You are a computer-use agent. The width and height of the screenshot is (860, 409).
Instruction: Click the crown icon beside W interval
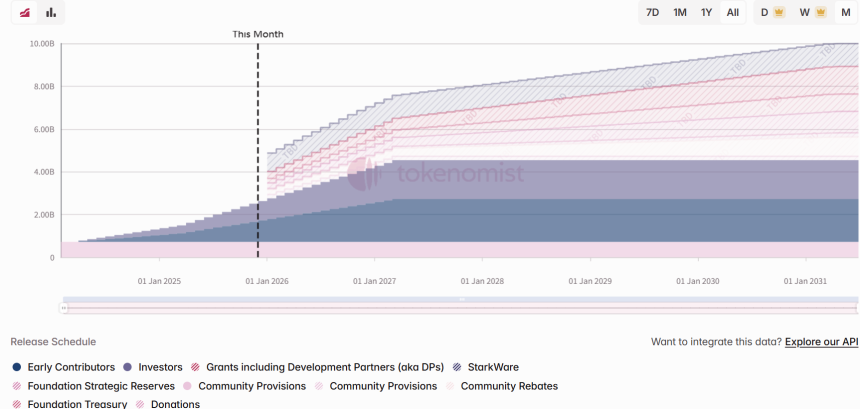[821, 13]
